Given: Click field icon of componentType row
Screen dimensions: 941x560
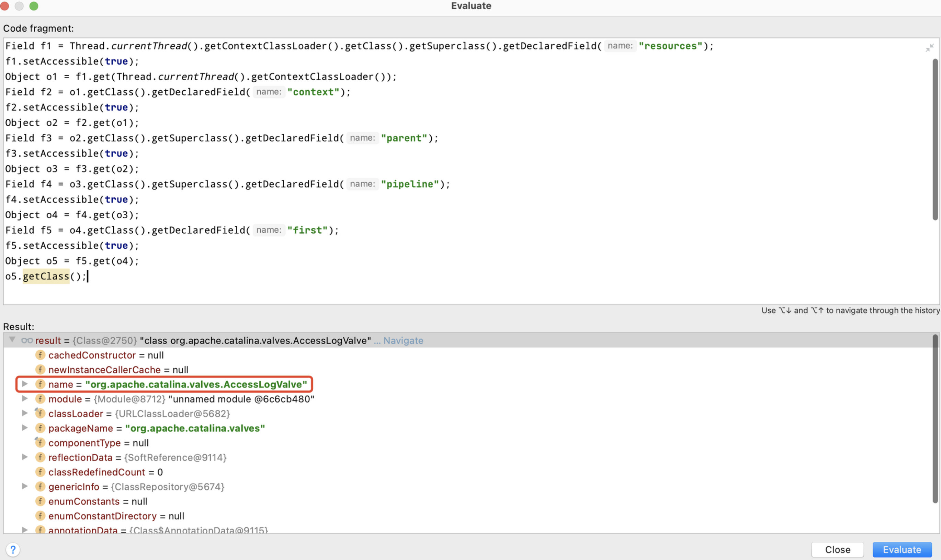Looking at the screenshot, I should point(41,443).
